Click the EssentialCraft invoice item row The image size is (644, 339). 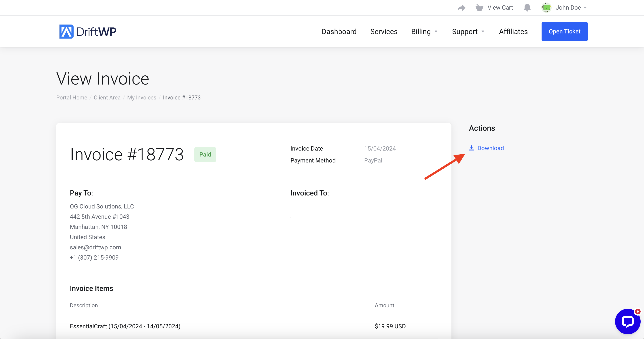(254, 326)
